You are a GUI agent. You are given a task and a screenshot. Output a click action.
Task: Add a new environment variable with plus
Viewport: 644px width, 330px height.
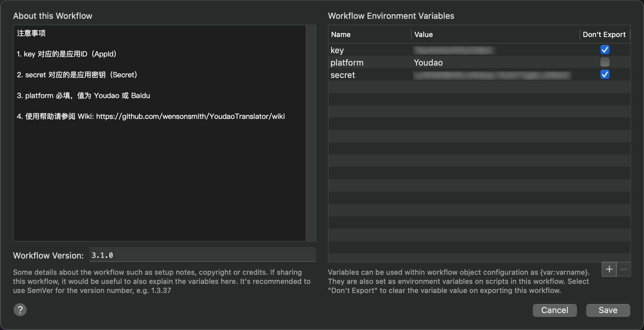609,269
